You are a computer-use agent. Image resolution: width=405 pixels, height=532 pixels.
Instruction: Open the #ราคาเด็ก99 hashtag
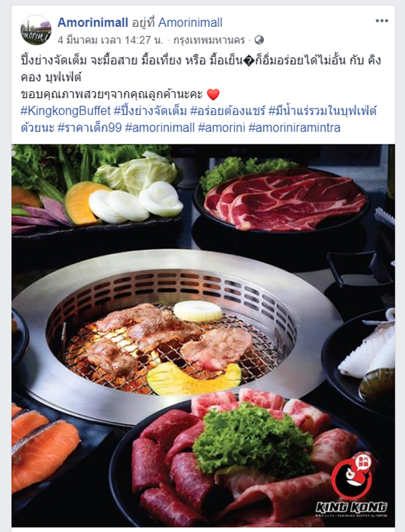[89, 127]
